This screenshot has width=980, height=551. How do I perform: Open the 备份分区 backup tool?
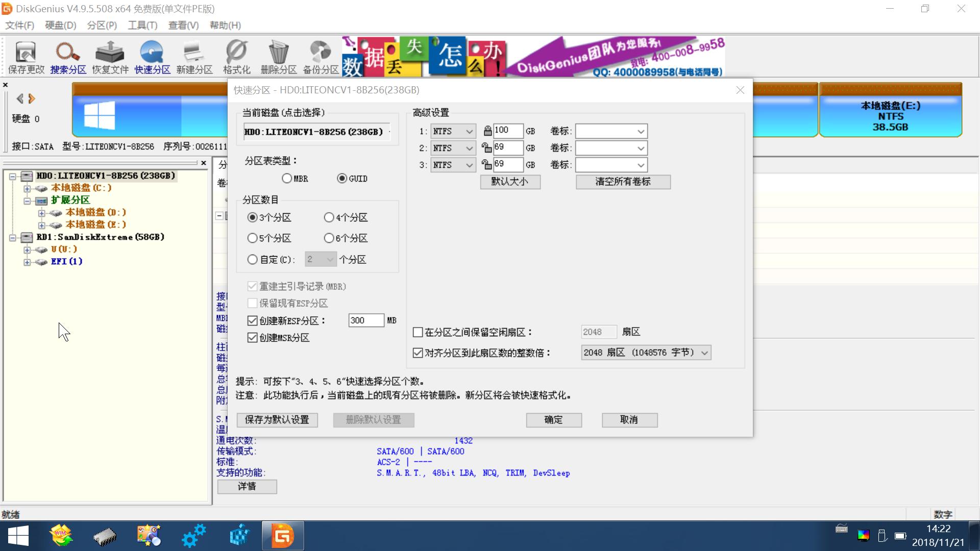tap(320, 56)
